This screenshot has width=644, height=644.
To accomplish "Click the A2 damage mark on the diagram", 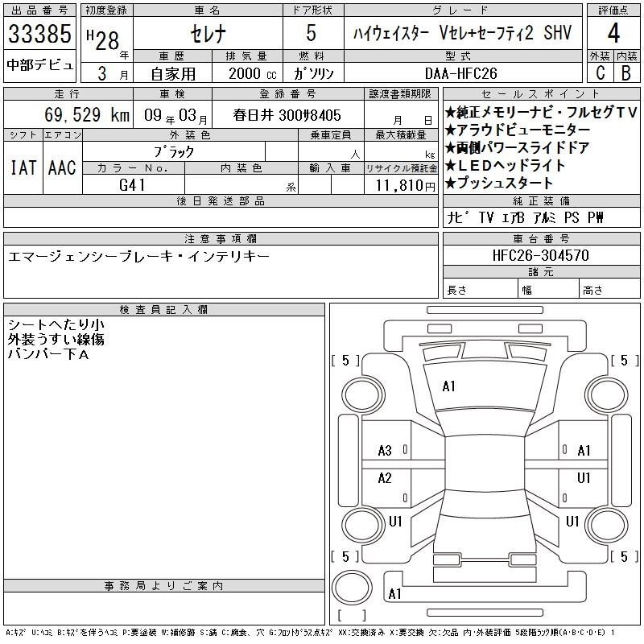I will [x=385, y=478].
